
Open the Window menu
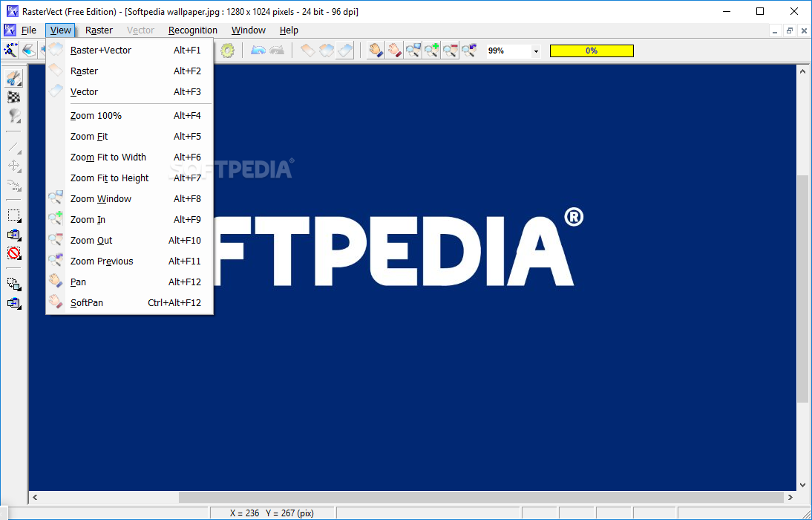[249, 30]
